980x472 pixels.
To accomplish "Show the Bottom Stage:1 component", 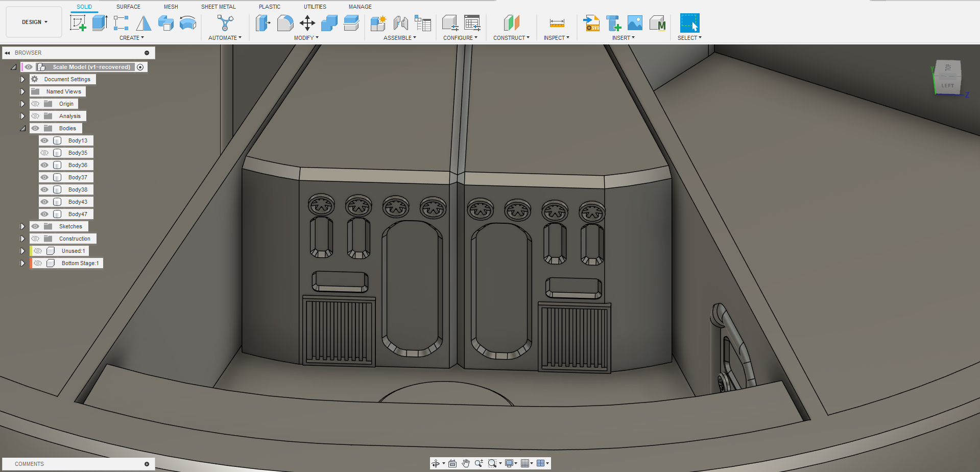I will tap(38, 263).
